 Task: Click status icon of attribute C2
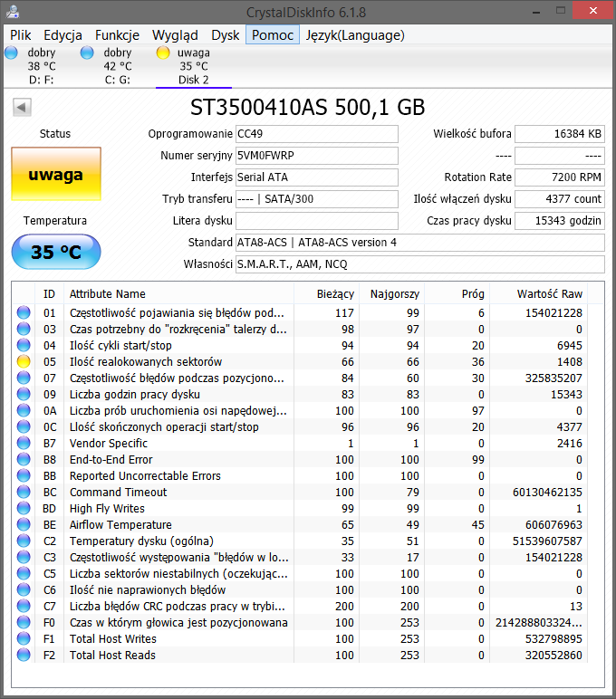24,541
